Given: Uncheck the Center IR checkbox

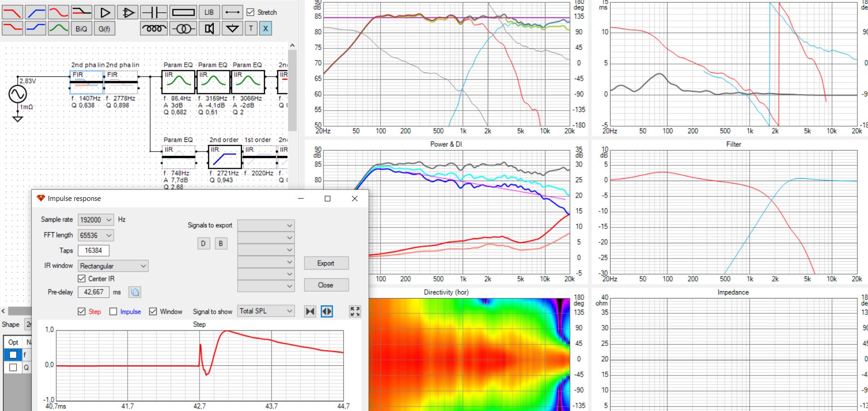Looking at the screenshot, I should pos(82,279).
